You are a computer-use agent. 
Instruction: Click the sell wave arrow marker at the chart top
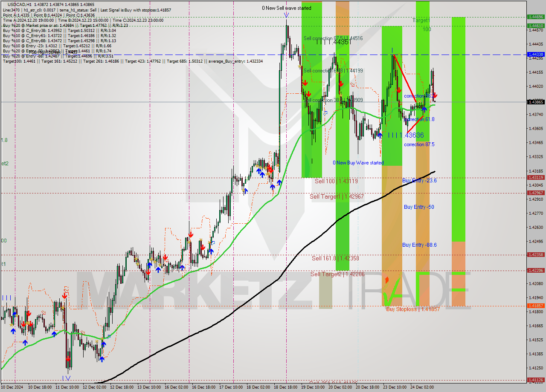click(x=286, y=15)
